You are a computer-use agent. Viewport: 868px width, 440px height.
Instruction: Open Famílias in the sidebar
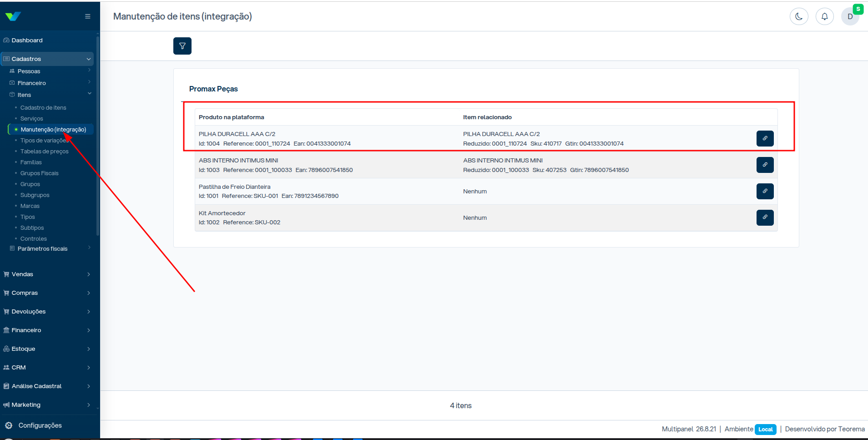tap(31, 162)
